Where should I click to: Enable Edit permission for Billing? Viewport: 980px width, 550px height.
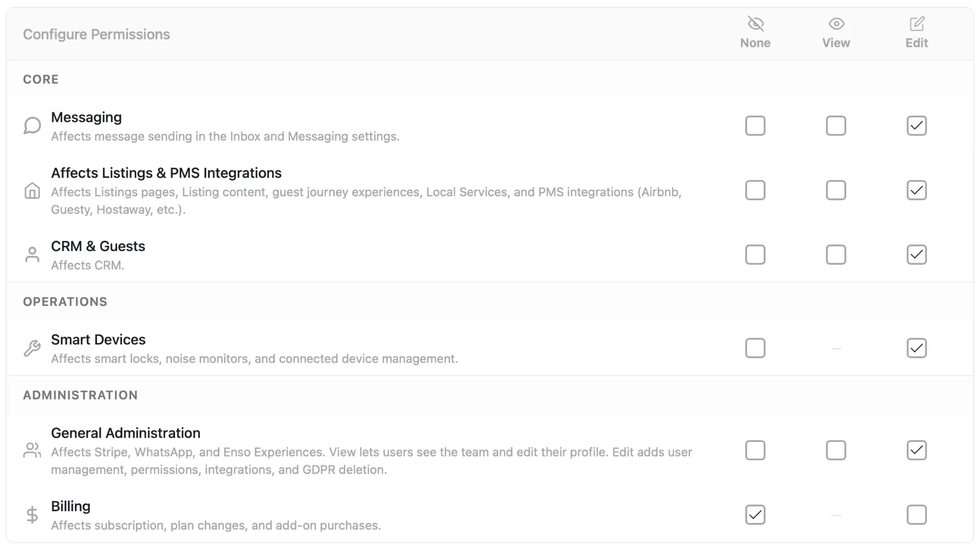(917, 515)
